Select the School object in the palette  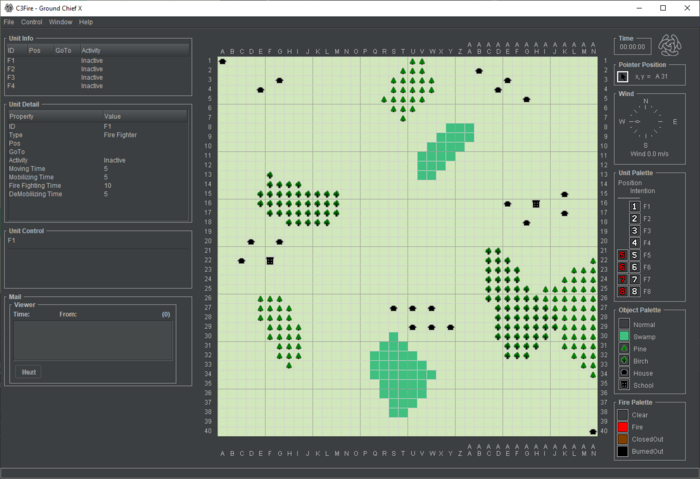(623, 384)
